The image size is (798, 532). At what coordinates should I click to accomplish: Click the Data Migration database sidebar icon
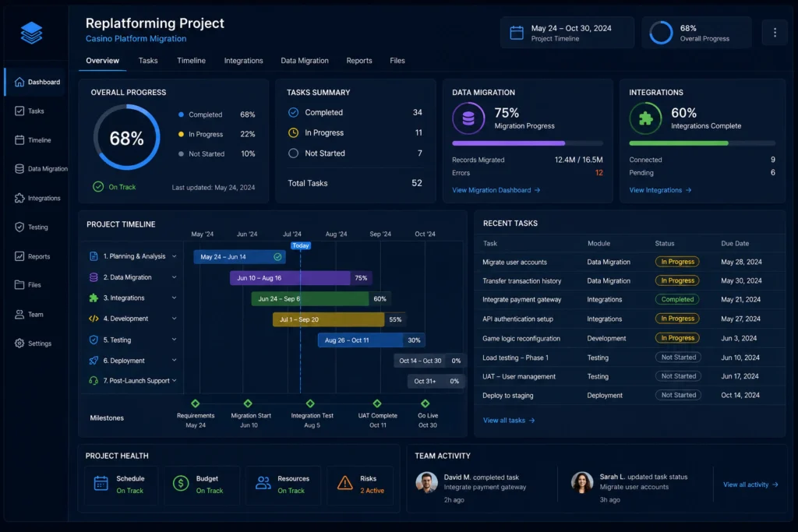pos(19,169)
